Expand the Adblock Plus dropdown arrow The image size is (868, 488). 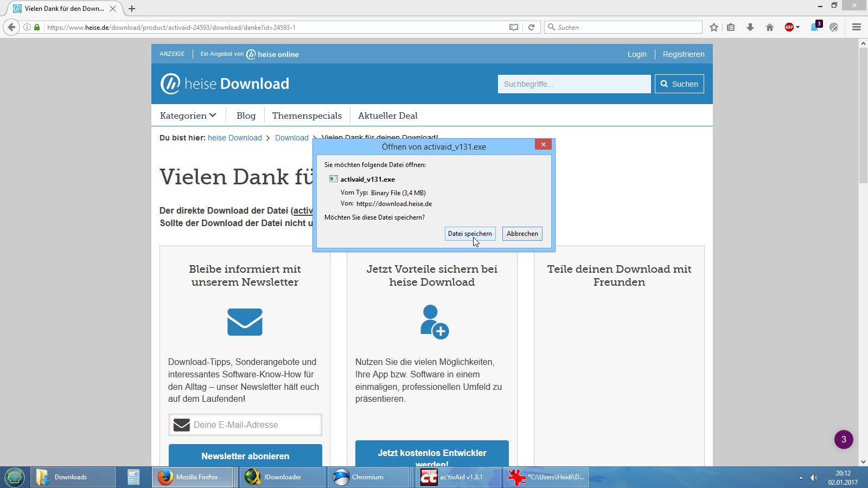(798, 27)
